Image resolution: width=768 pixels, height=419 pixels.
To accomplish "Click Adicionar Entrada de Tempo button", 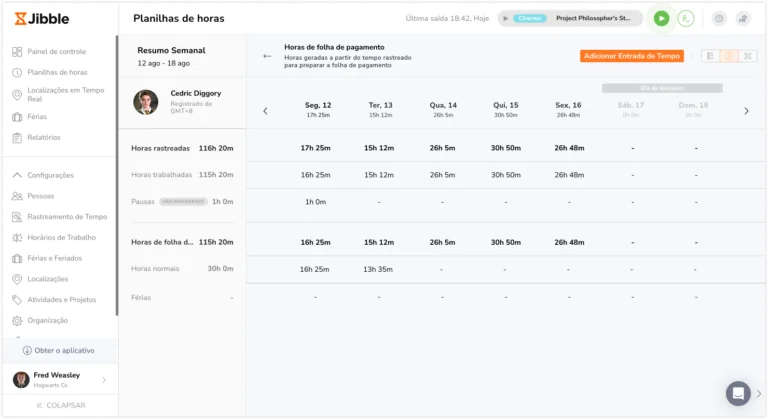I will click(632, 56).
